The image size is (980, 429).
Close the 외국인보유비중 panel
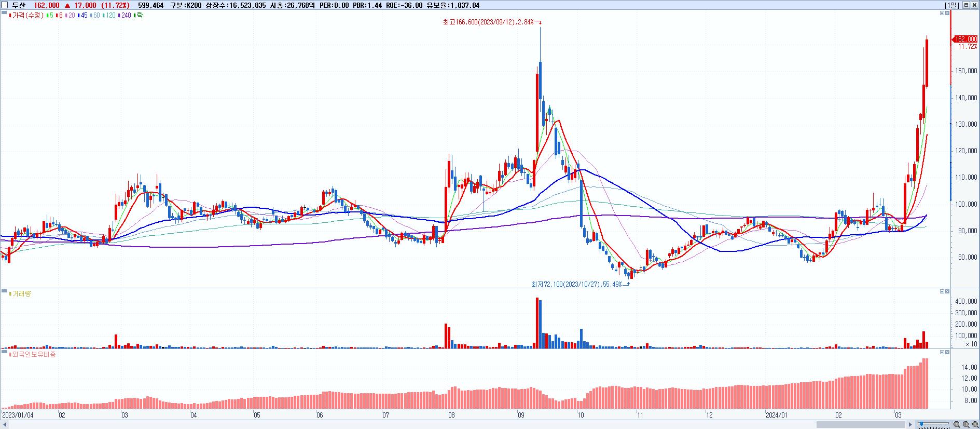coord(947,352)
